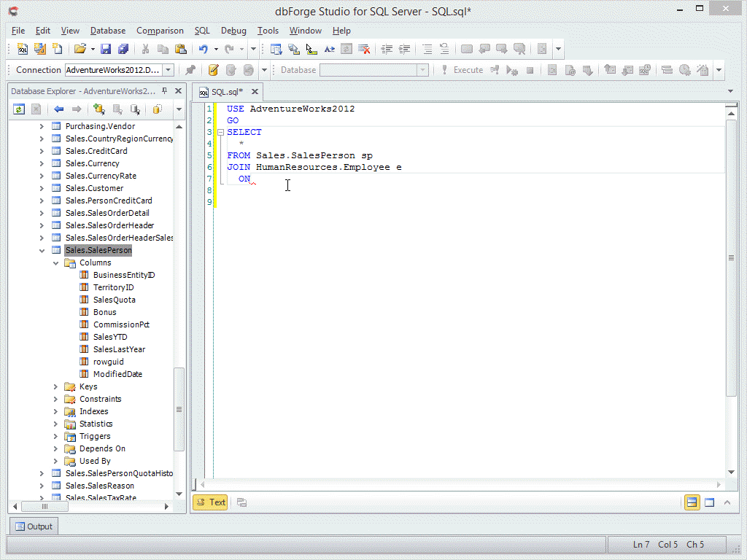Toggle the Text view button

[x=210, y=502]
